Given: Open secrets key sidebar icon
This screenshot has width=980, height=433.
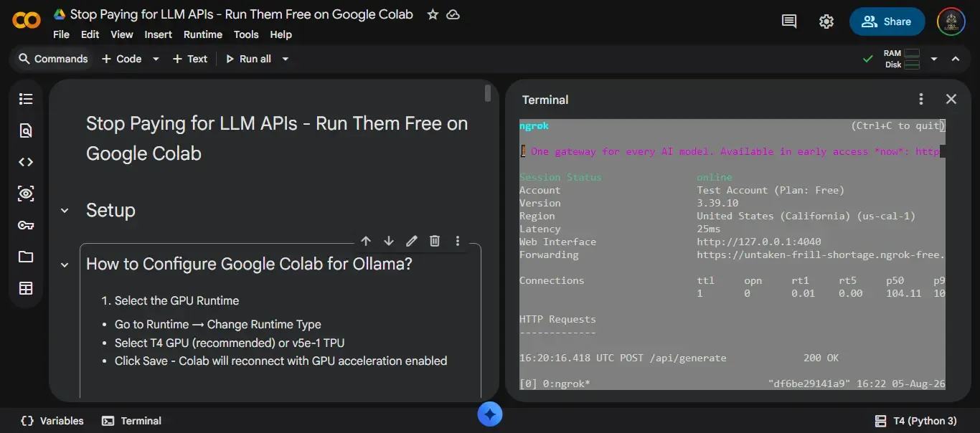Looking at the screenshot, I should point(26,225).
